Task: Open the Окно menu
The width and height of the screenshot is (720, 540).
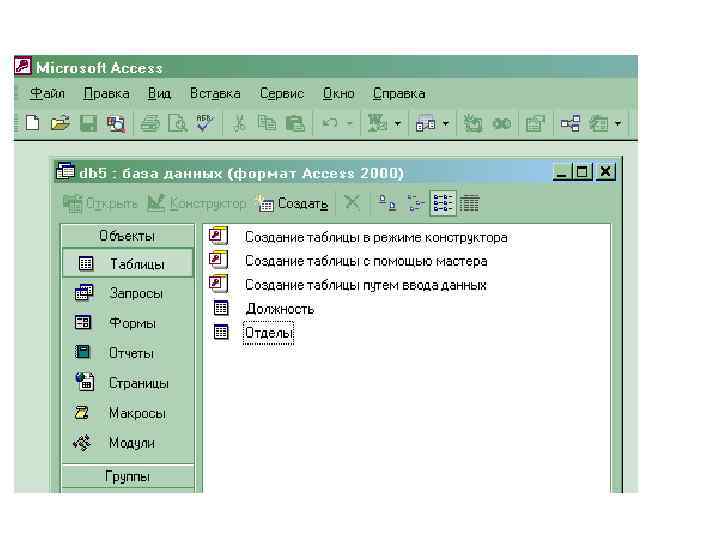Action: point(338,93)
